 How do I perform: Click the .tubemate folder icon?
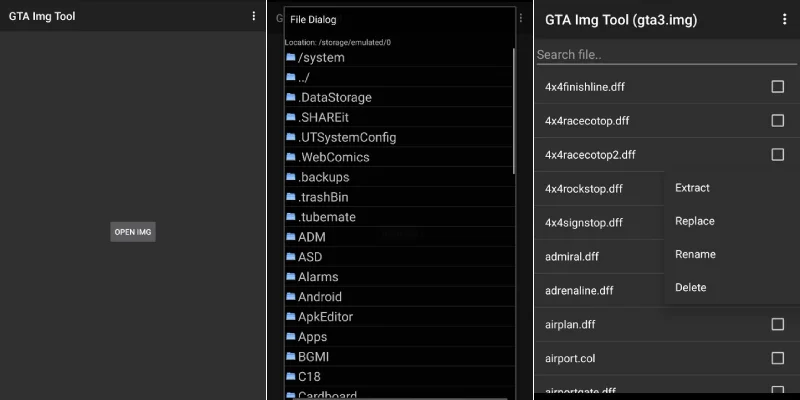(x=291, y=216)
